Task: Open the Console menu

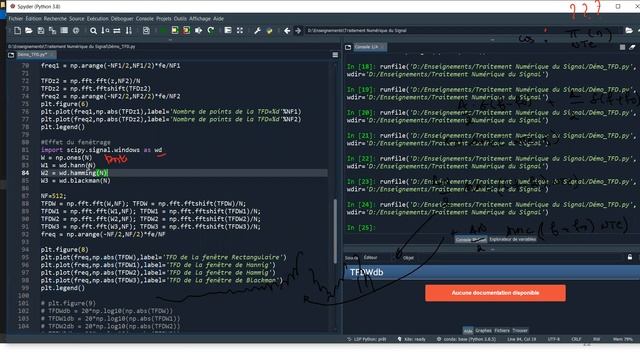Action: pyautogui.click(x=144, y=19)
